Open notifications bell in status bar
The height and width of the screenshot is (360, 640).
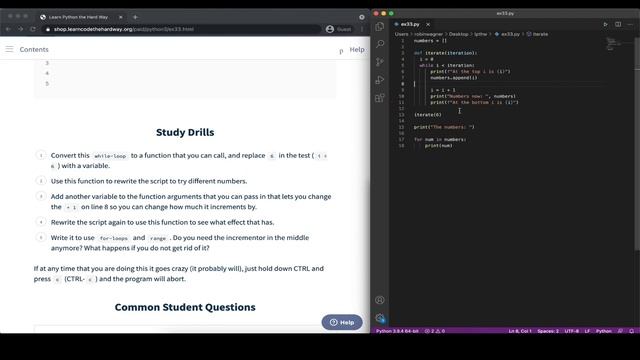coord(631,331)
